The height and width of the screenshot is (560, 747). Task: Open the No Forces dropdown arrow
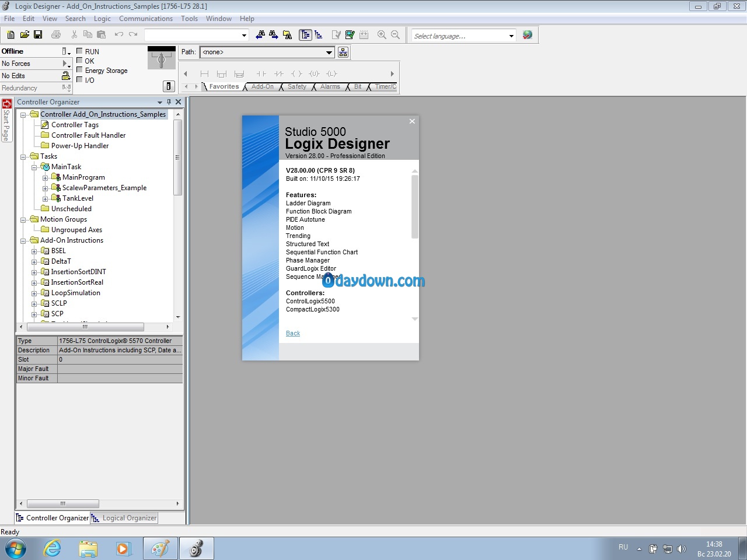coord(66,64)
